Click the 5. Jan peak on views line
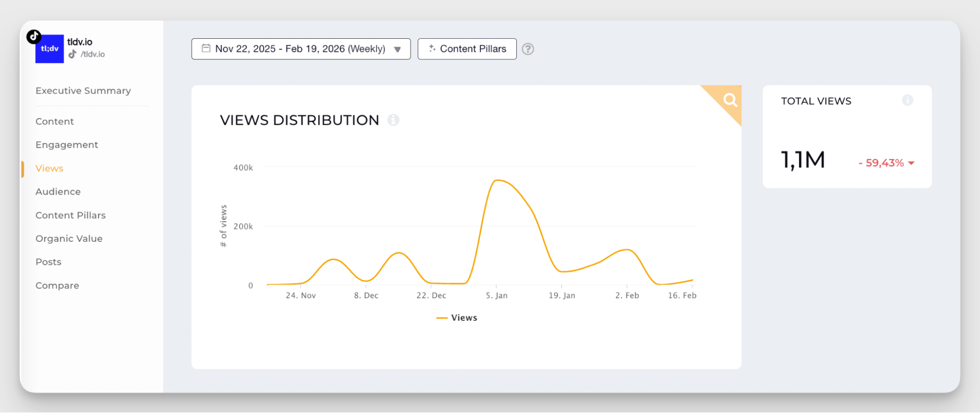 click(497, 181)
